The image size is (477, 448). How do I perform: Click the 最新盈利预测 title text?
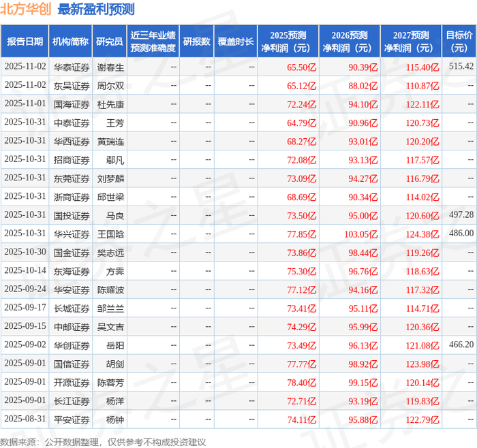96,9
